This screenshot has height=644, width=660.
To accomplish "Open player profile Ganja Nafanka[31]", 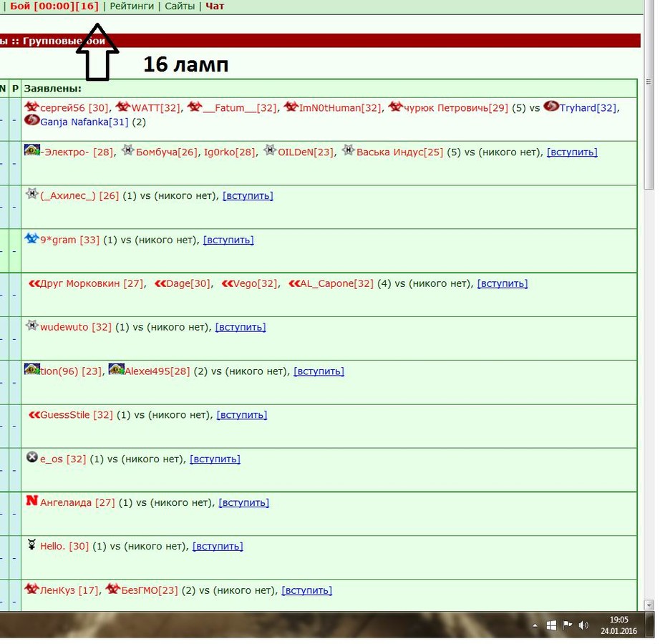I will [84, 122].
